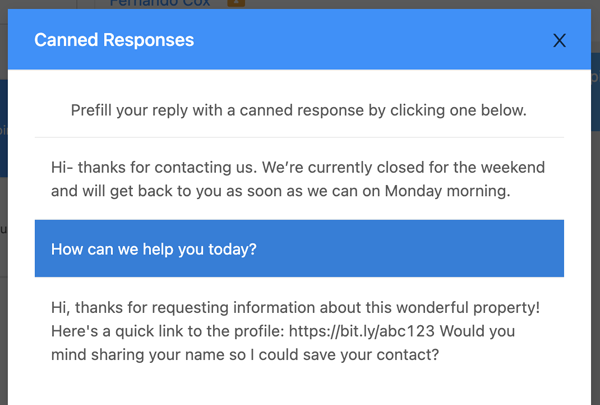Screen dimensions: 600x405
Task: Click the 'Monday morning' line of weekend reply
Action: pyautogui.click(x=280, y=191)
